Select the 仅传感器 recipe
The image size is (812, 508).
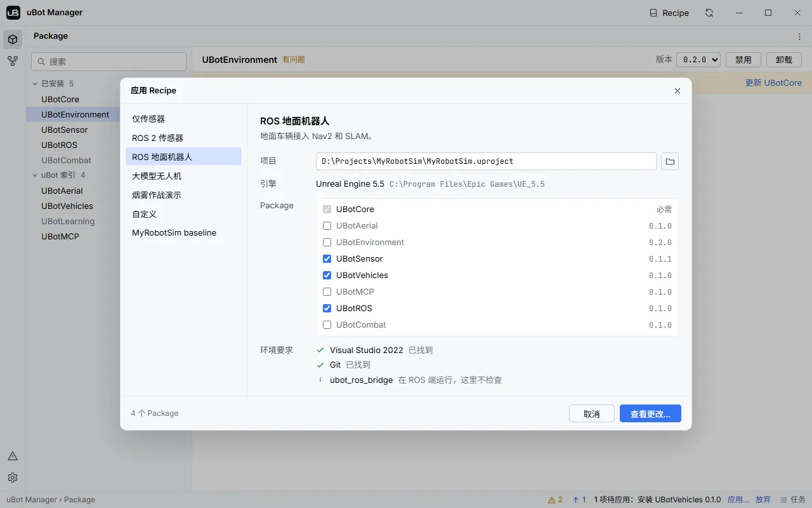tap(183, 119)
